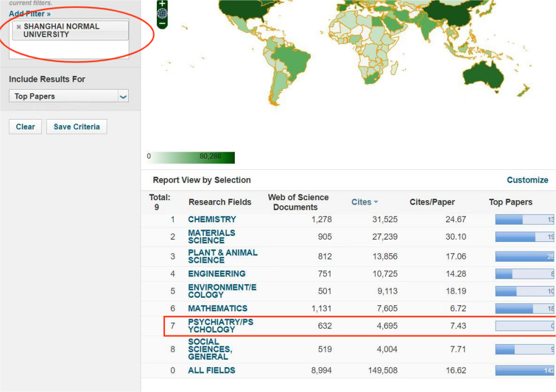Remove the Shanghai Normal University filter

click(x=19, y=27)
